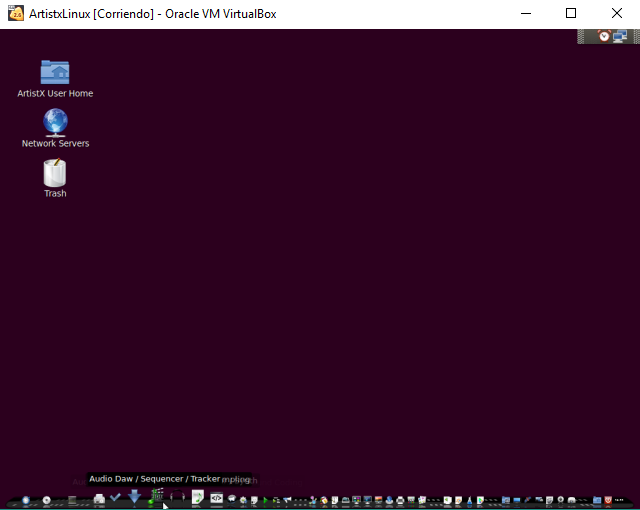Click the round blue icon at dock's left end
Viewport: 640px width, 510px height.
click(26, 499)
